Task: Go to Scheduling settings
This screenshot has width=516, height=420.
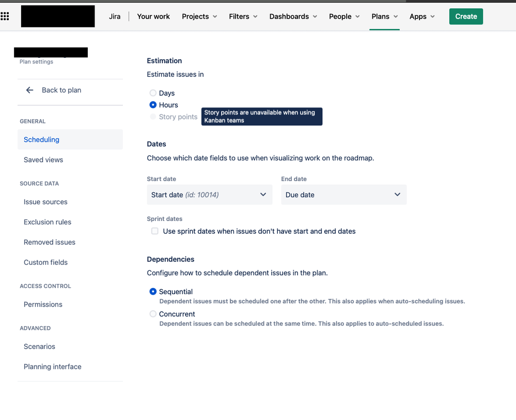Action: click(70, 139)
